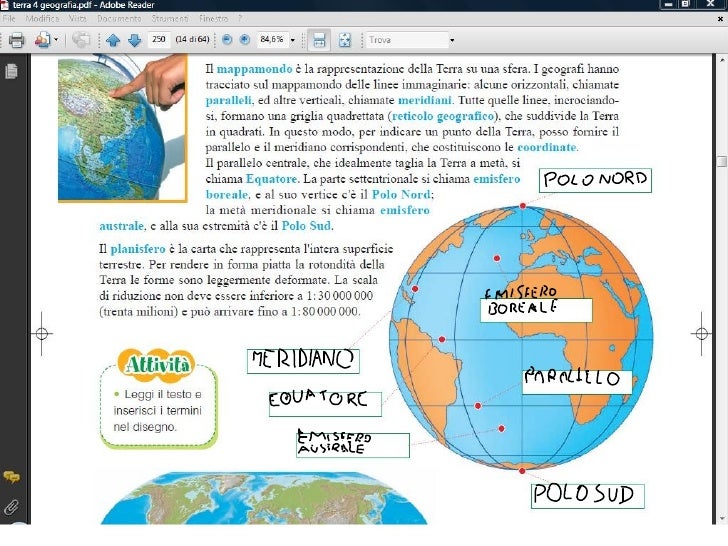Click the PARALLELO label box

(577, 382)
